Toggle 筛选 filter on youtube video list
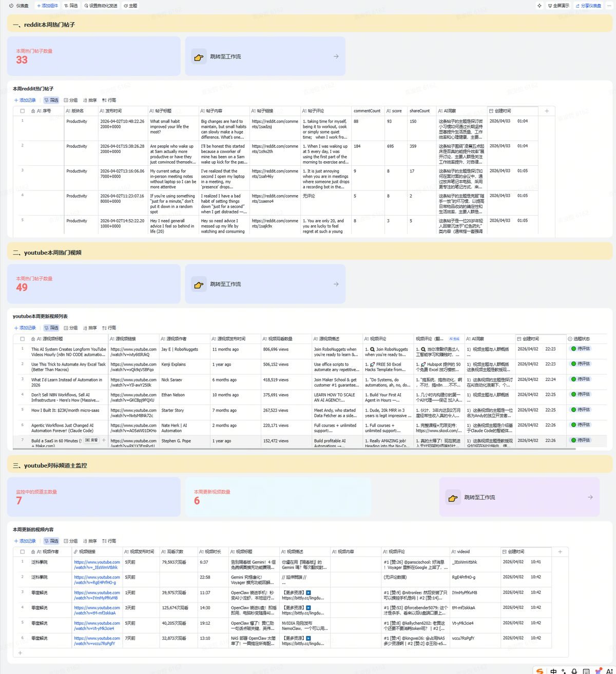Image resolution: width=616 pixels, height=674 pixels. click(x=51, y=328)
